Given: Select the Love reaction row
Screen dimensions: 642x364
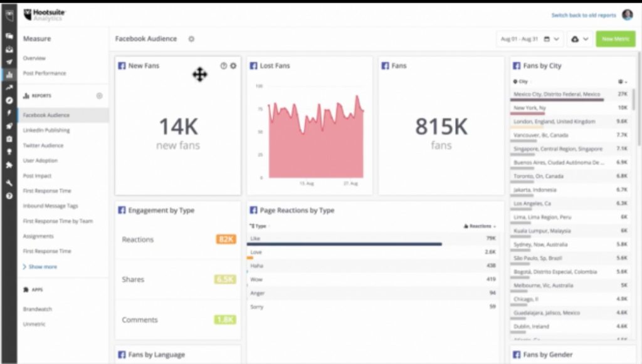Looking at the screenshot, I should [372, 252].
